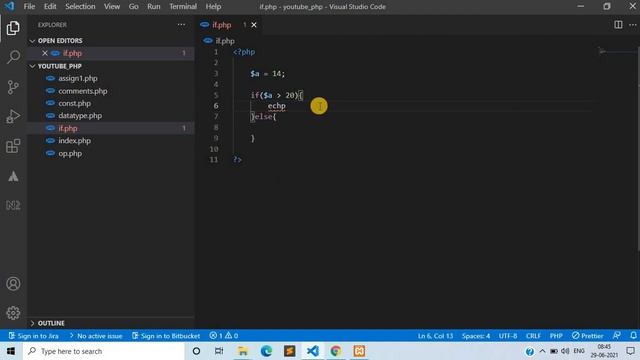Click the Split Editor Right icon
Image resolution: width=640 pixels, height=360 pixels.
[618, 25]
